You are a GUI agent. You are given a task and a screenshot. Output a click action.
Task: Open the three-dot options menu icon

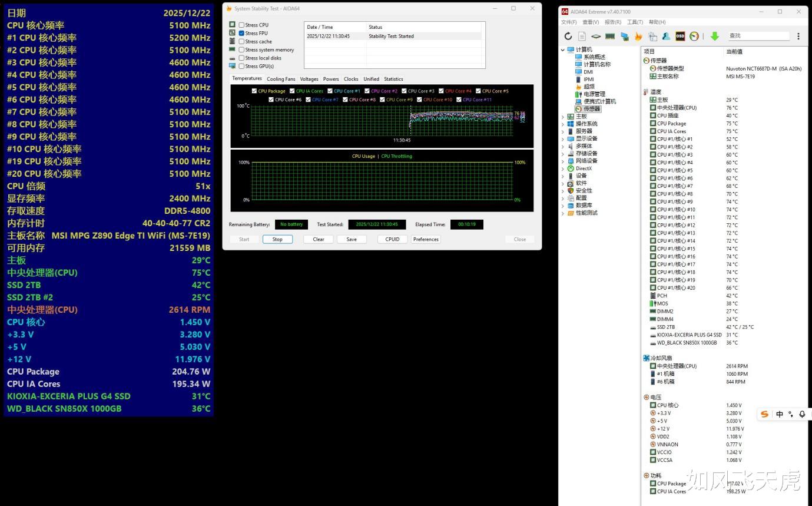[x=798, y=36]
